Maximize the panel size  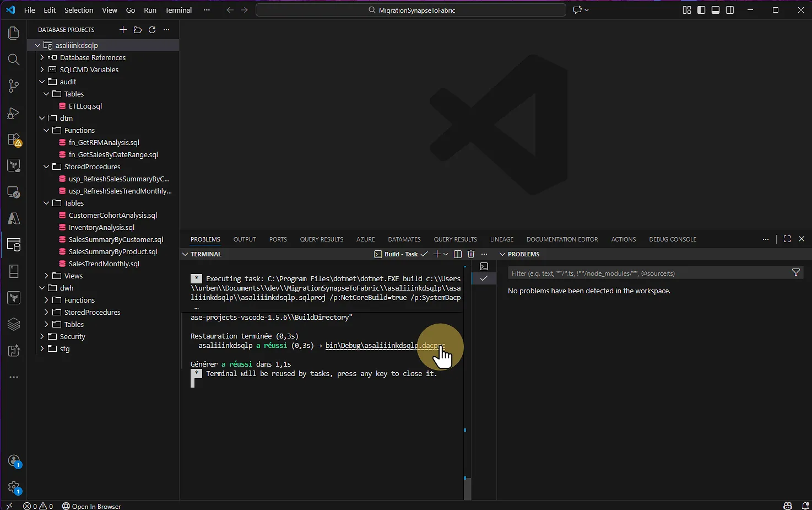[787, 239]
